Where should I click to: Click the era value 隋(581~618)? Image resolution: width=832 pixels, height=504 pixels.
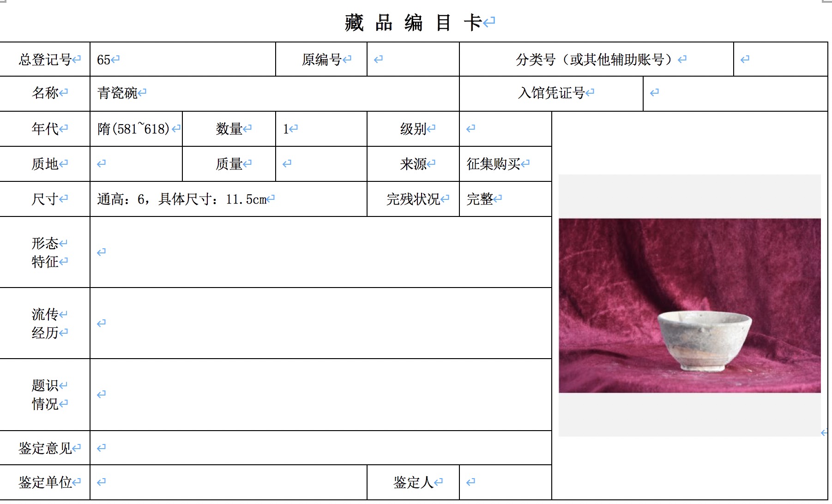coord(133,129)
